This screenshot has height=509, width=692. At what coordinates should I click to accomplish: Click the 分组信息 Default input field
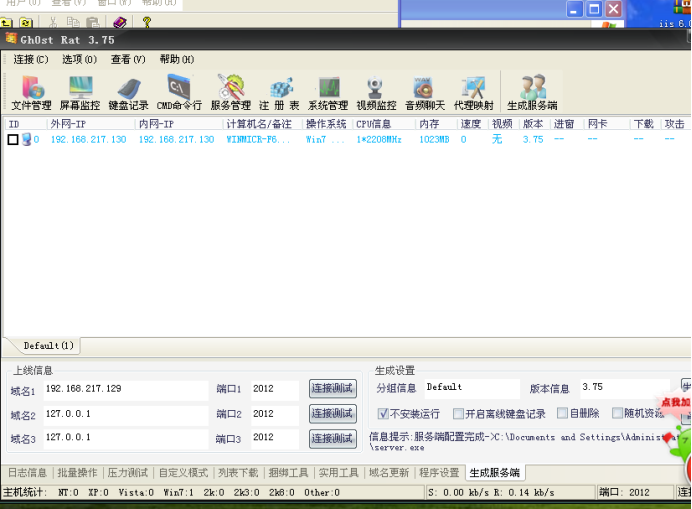(472, 388)
